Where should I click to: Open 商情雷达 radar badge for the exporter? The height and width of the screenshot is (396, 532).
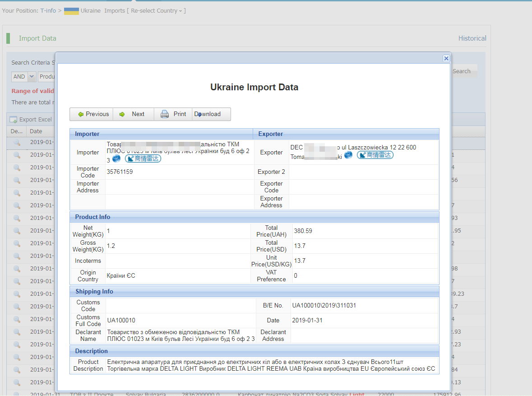375,155
